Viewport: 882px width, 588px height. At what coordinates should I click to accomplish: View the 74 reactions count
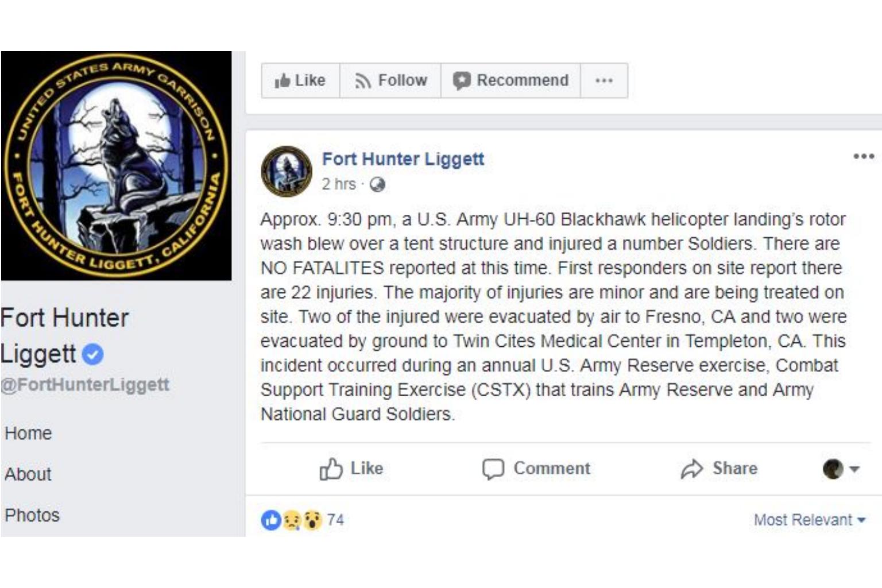(x=335, y=520)
